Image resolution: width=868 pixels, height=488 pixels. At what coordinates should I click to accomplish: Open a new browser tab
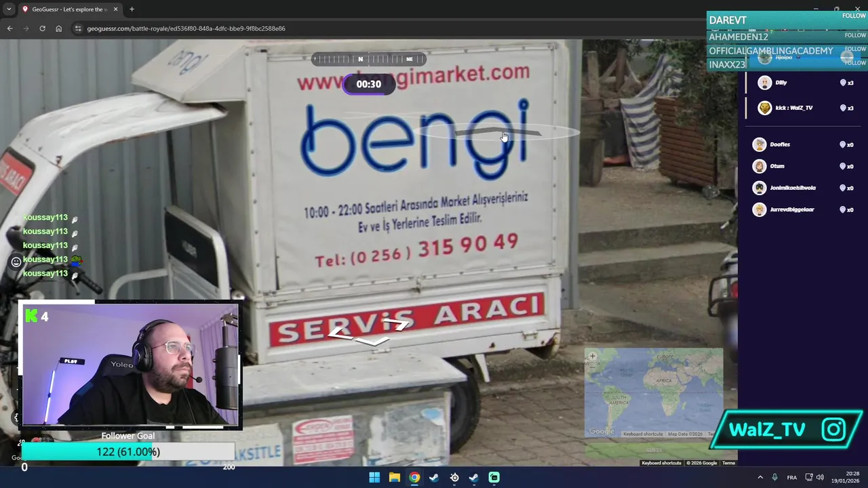(132, 9)
